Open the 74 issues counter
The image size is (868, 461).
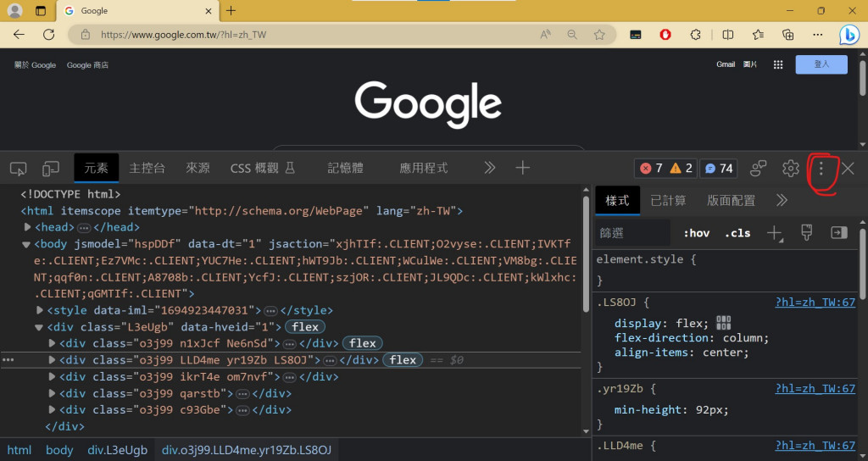(719, 169)
